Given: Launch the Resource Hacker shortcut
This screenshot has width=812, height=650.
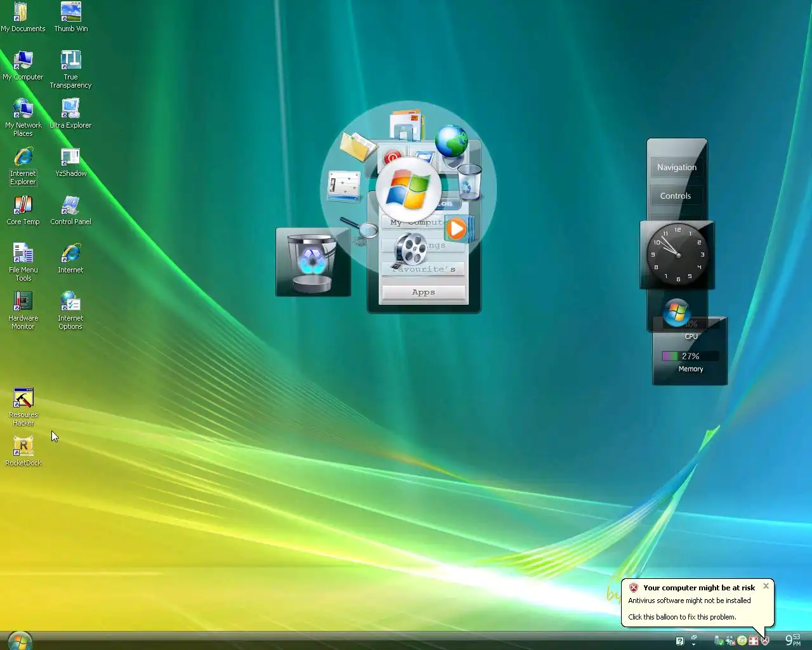Looking at the screenshot, I should 23,408.
